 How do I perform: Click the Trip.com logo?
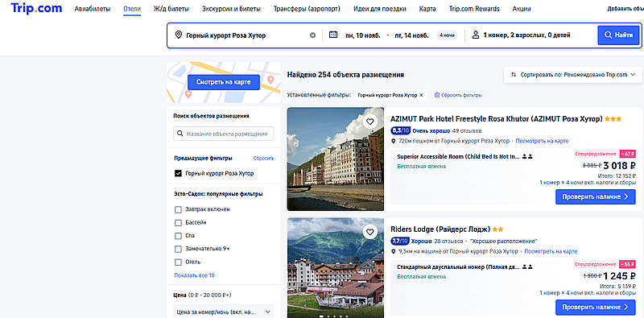coord(36,8)
